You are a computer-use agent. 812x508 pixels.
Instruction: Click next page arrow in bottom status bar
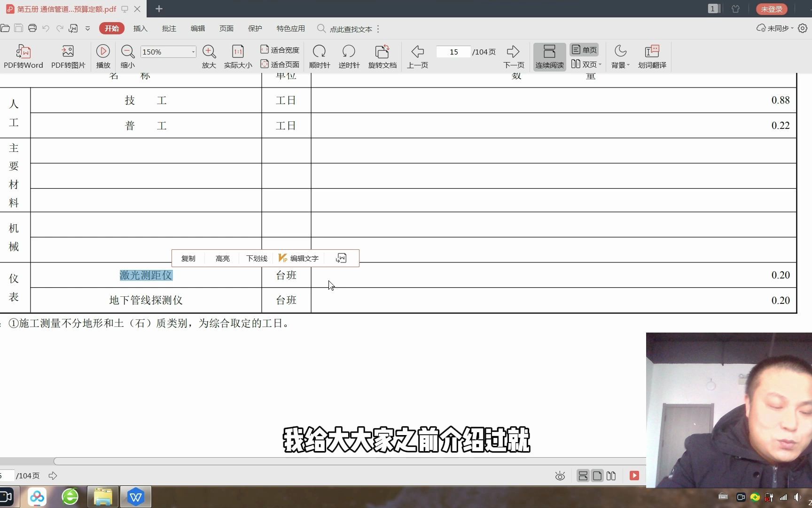click(x=53, y=476)
